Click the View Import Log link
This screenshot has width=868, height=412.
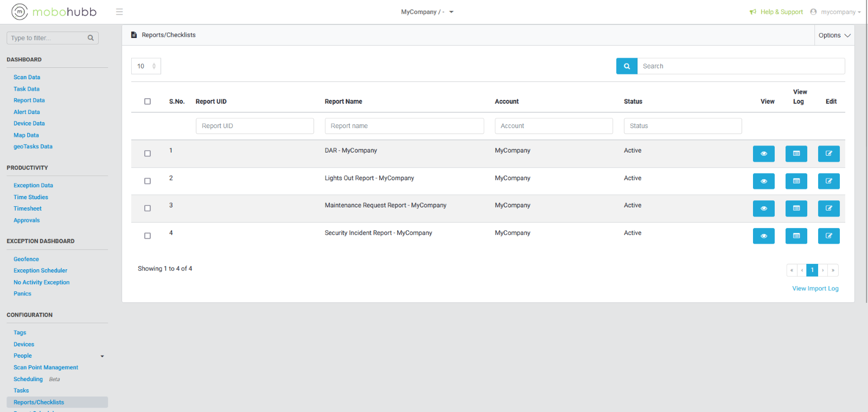click(815, 289)
